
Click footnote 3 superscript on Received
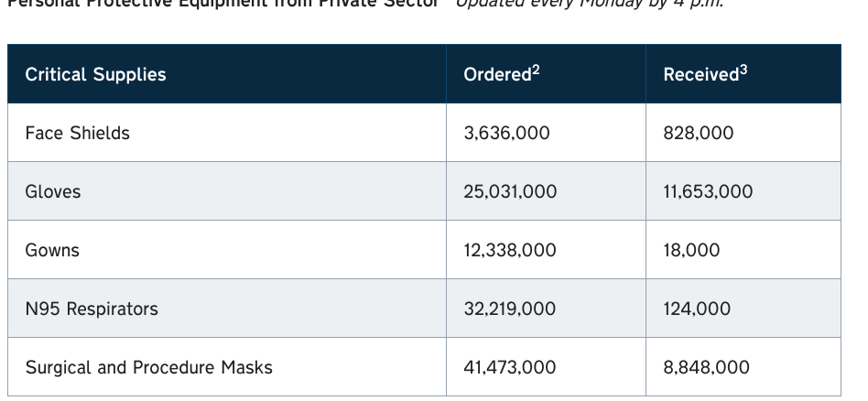(743, 70)
